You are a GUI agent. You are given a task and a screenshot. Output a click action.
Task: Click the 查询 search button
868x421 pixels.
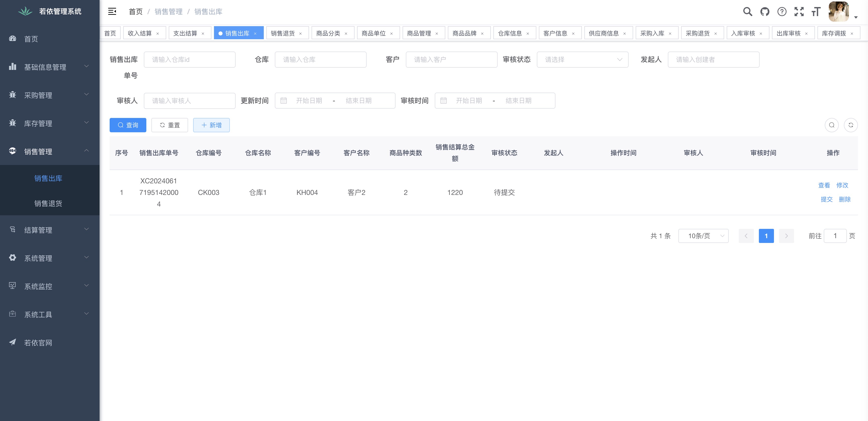pos(128,125)
